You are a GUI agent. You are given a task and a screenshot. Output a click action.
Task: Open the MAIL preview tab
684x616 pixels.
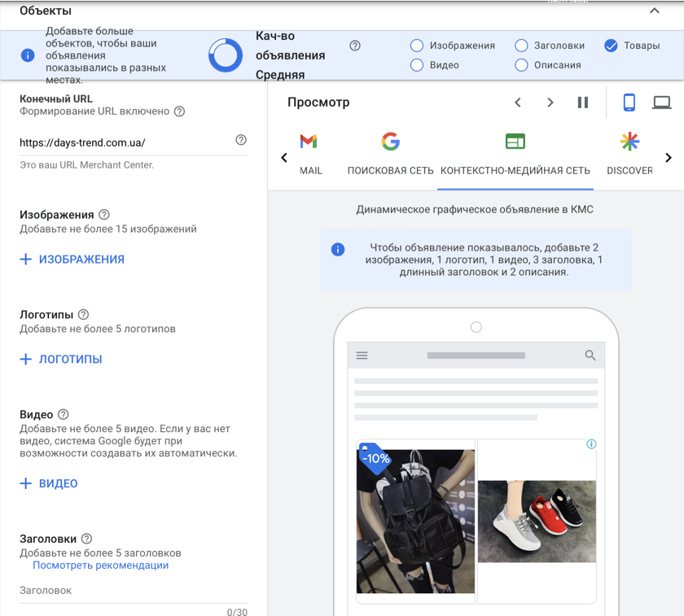click(310, 155)
